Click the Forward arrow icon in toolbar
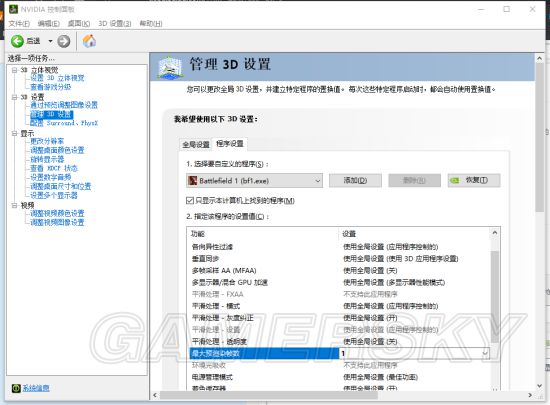This screenshot has height=405, width=550. pos(63,41)
